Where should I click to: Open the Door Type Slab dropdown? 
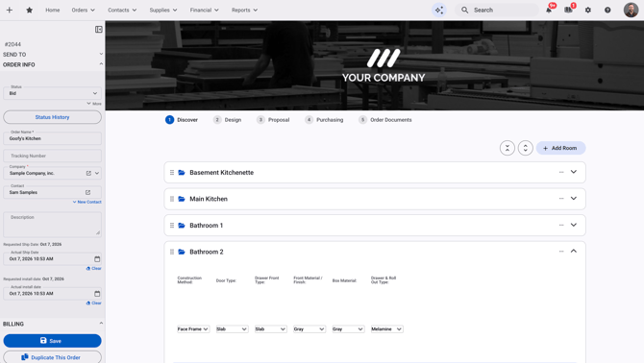click(x=232, y=329)
